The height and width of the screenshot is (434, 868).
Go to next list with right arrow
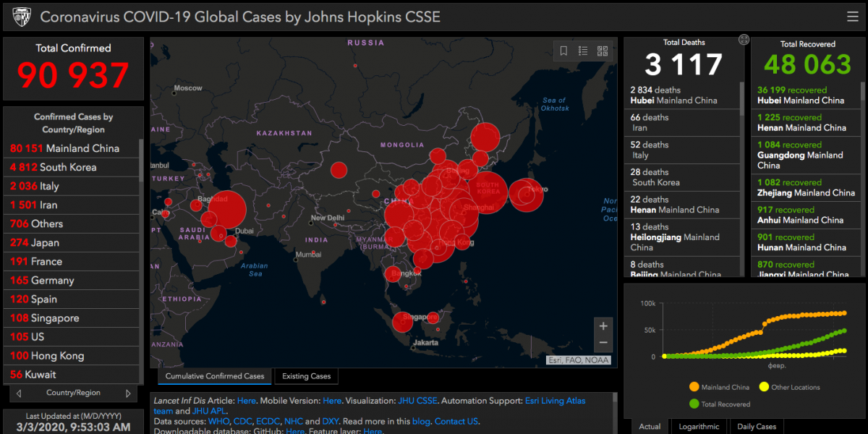(128, 393)
